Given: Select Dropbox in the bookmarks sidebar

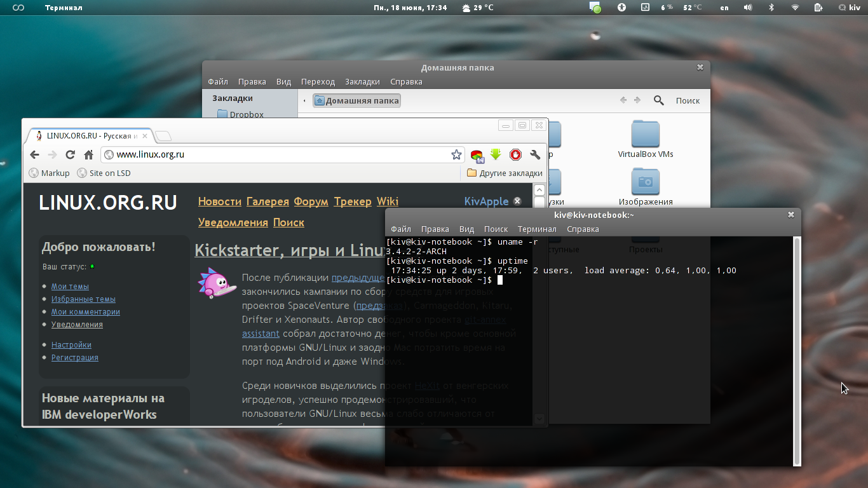Looking at the screenshot, I should [240, 114].
